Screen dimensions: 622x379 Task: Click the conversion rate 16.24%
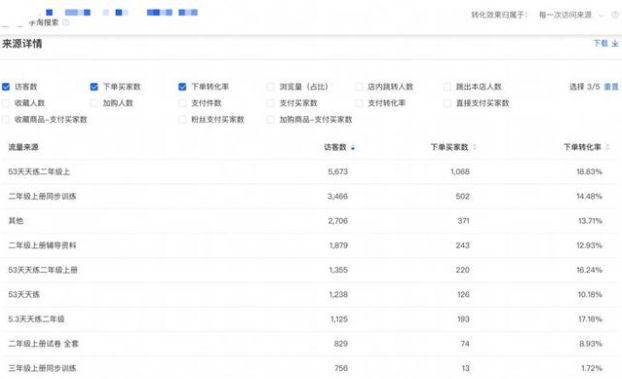click(x=589, y=270)
